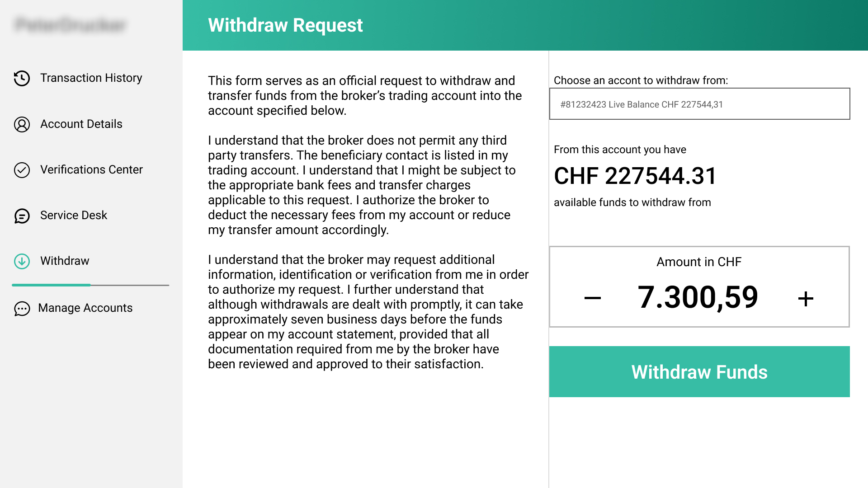Click the progress bar under Withdraw
This screenshot has height=488, width=868.
coord(90,285)
